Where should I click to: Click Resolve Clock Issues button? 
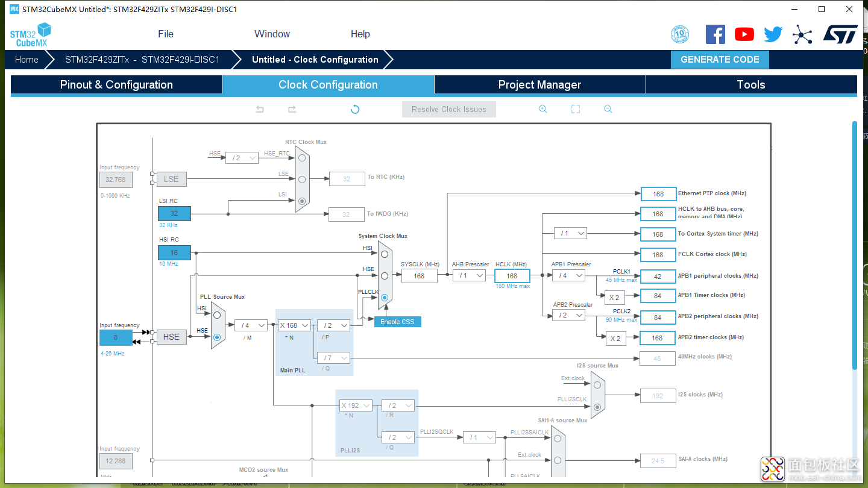tap(449, 109)
